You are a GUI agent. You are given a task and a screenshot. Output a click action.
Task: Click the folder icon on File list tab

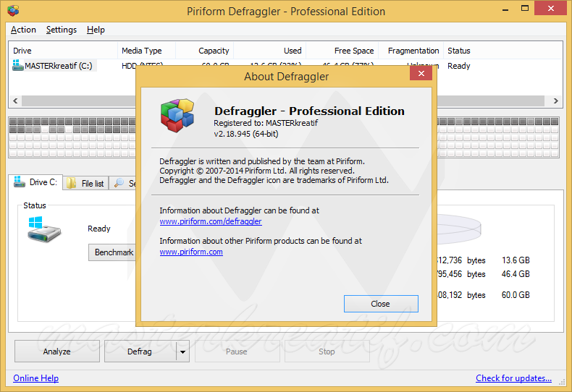click(71, 183)
